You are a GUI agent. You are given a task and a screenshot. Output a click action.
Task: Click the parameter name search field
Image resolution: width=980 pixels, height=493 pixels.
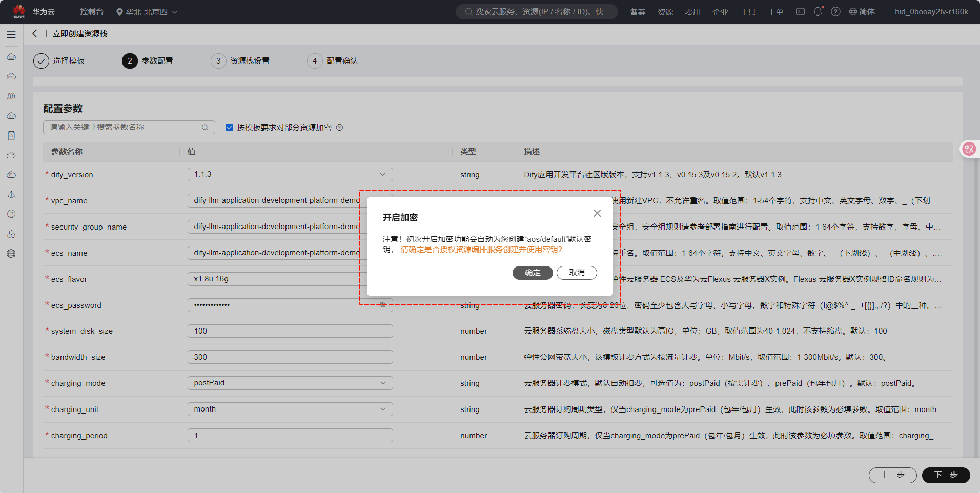pyautogui.click(x=129, y=127)
